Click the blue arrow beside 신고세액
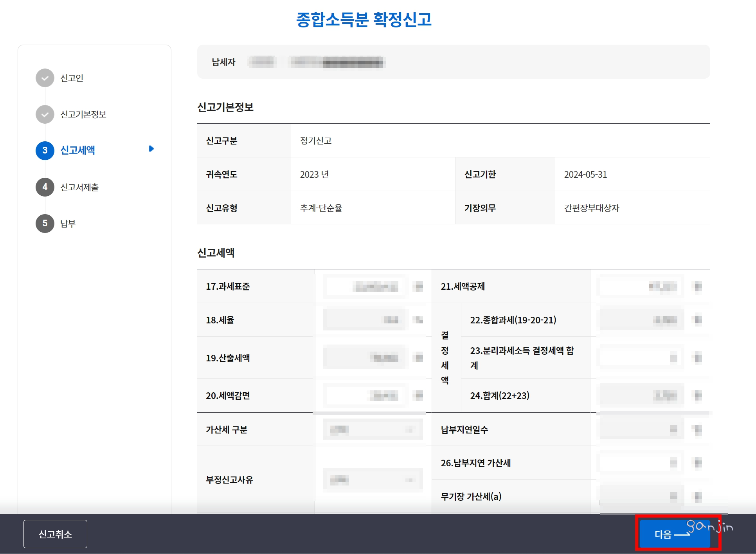This screenshot has width=756, height=554. pyautogui.click(x=151, y=149)
